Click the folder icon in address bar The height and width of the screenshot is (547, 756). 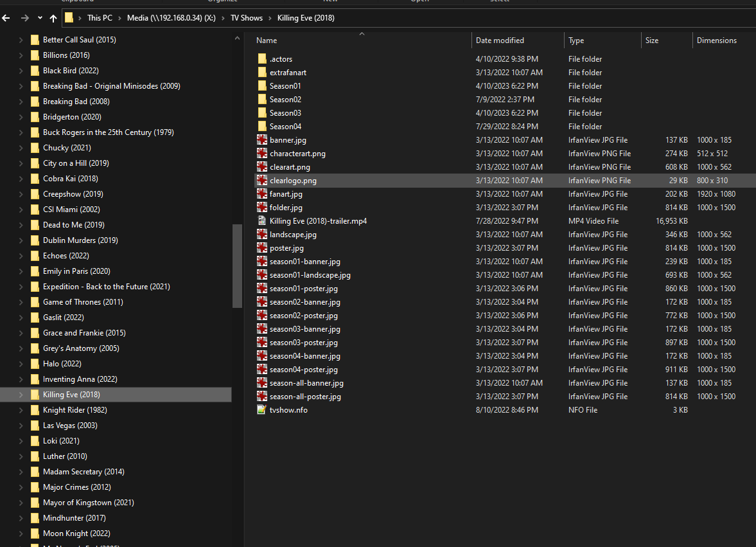pyautogui.click(x=69, y=18)
